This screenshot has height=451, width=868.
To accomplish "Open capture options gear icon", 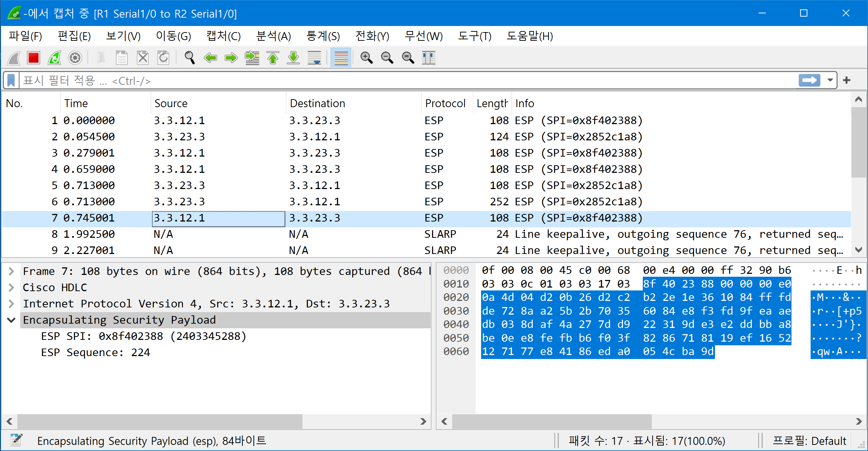I will [75, 58].
